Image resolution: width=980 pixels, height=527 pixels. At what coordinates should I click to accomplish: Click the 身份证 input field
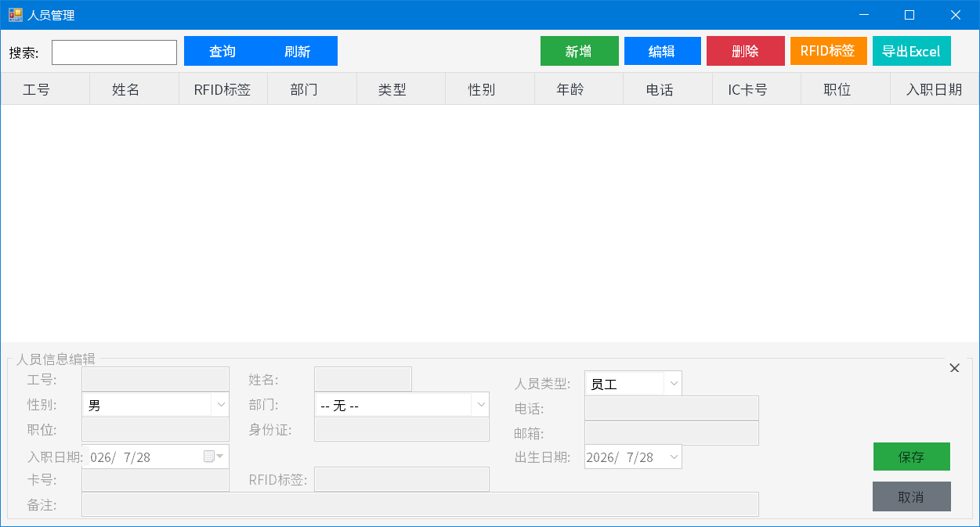pos(402,429)
